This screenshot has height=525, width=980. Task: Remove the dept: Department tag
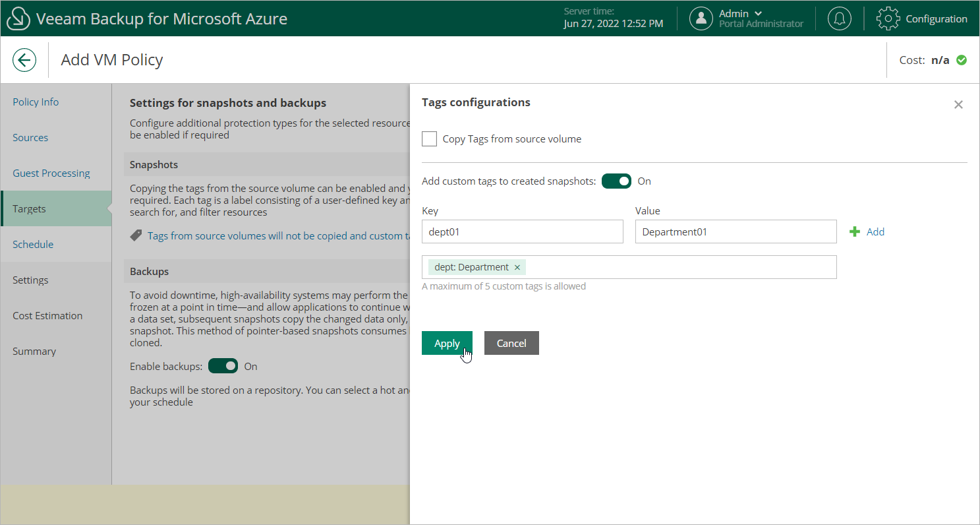point(517,267)
